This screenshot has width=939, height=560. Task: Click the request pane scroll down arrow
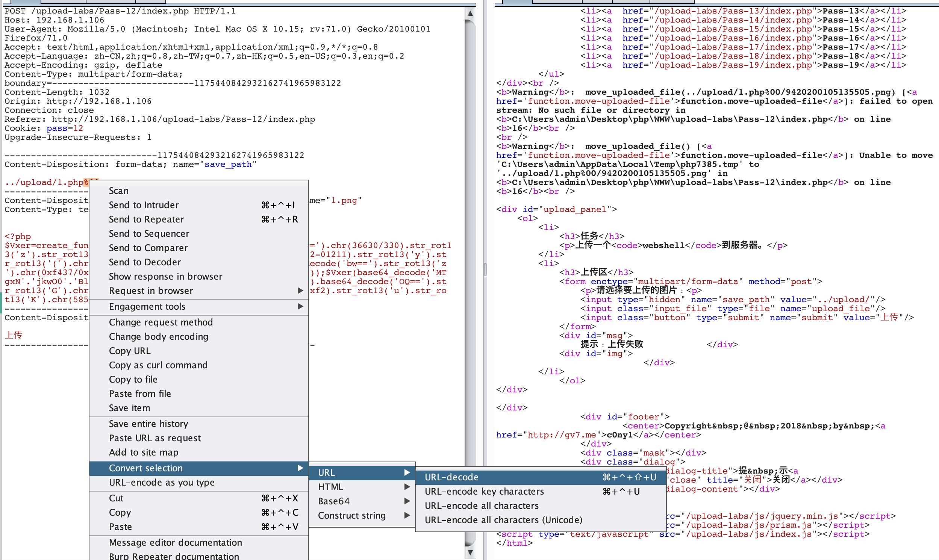[470, 553]
